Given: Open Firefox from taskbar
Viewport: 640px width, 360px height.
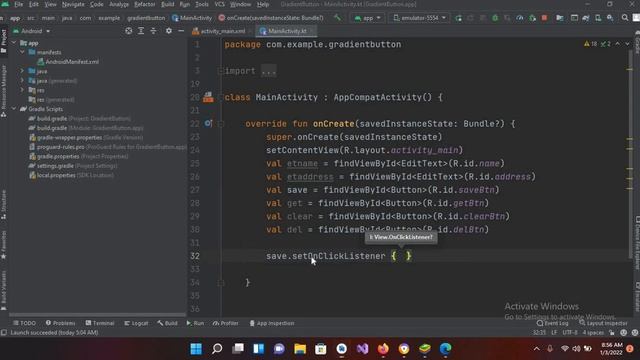Looking at the screenshot, I should tap(383, 349).
